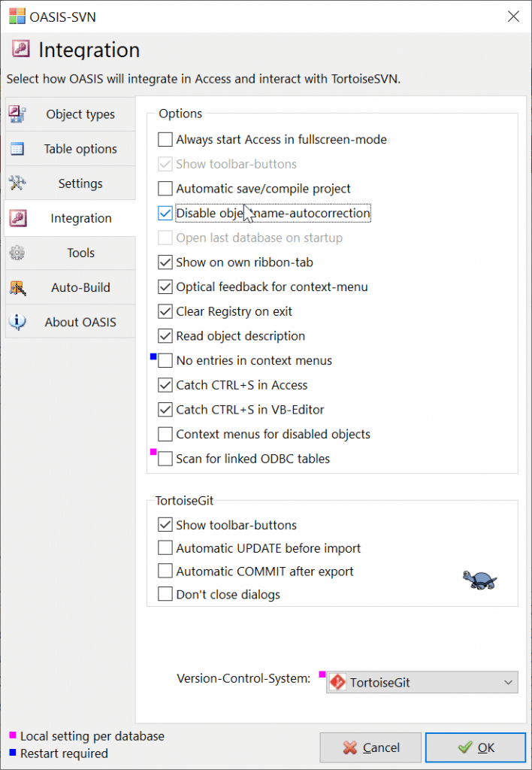Click blue marker beside No entries in context menus
Viewport: 532px width, 770px height.
pos(153,357)
